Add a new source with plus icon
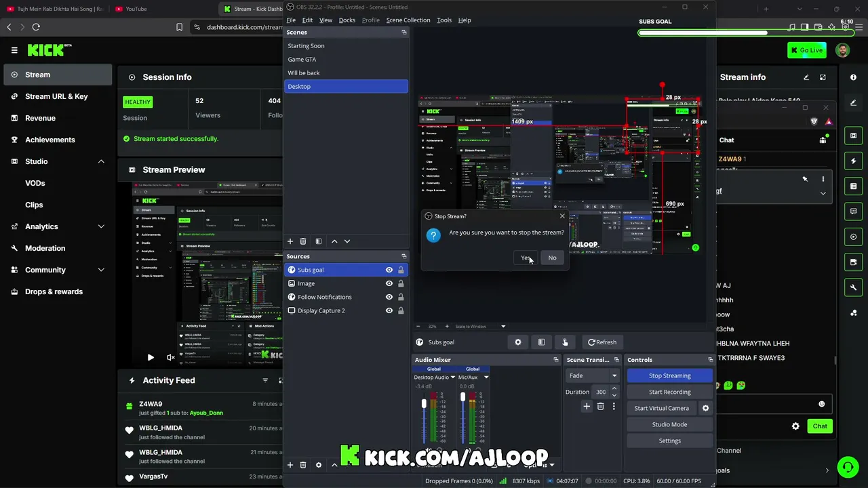868x488 pixels. (x=290, y=465)
